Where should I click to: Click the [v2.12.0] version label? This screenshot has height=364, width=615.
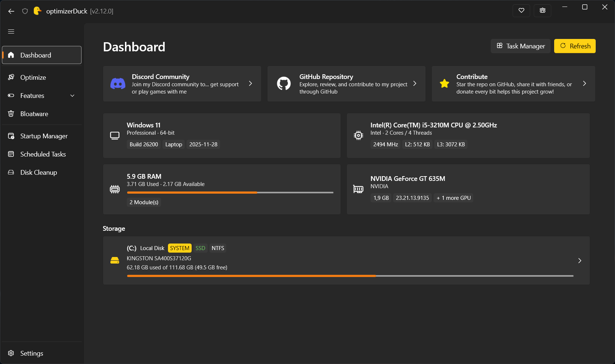point(102,11)
